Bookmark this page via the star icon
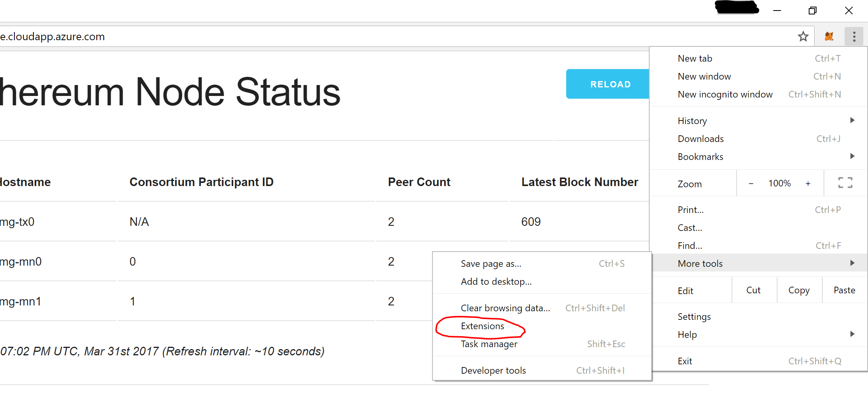Screen dimensions: 868x408 803,36
